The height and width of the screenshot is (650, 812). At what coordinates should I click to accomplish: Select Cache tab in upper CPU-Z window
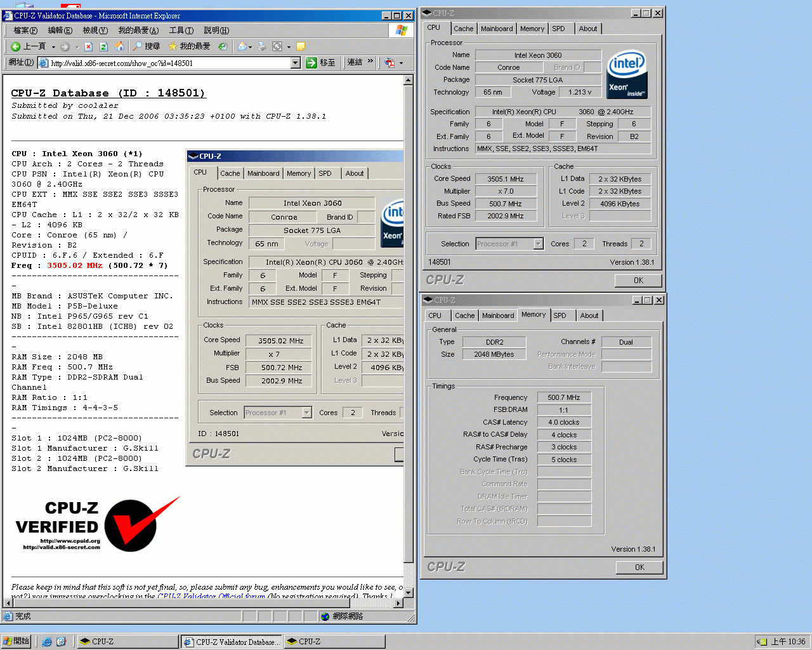click(463, 29)
